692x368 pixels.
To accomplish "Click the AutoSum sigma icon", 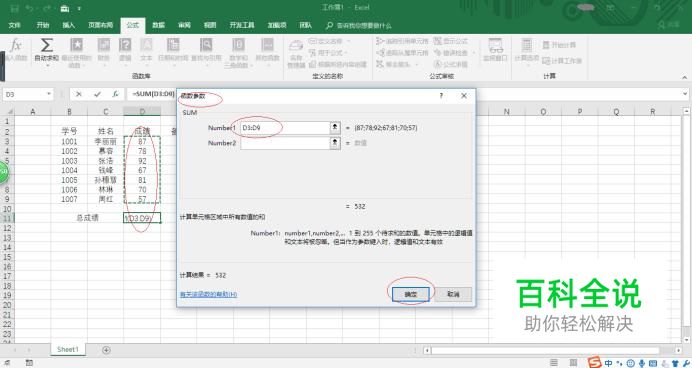I will point(47,45).
